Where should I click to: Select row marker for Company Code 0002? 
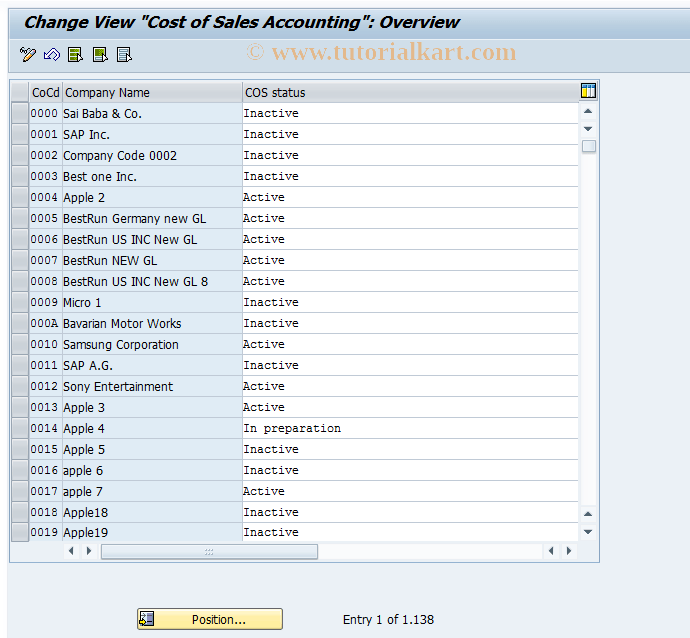coord(20,155)
